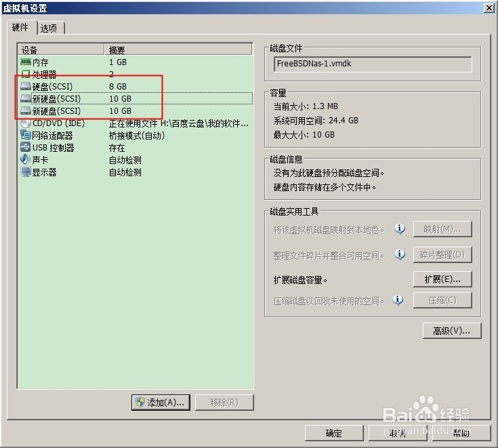Click the 自动检测 value for 显示器

(x=125, y=172)
